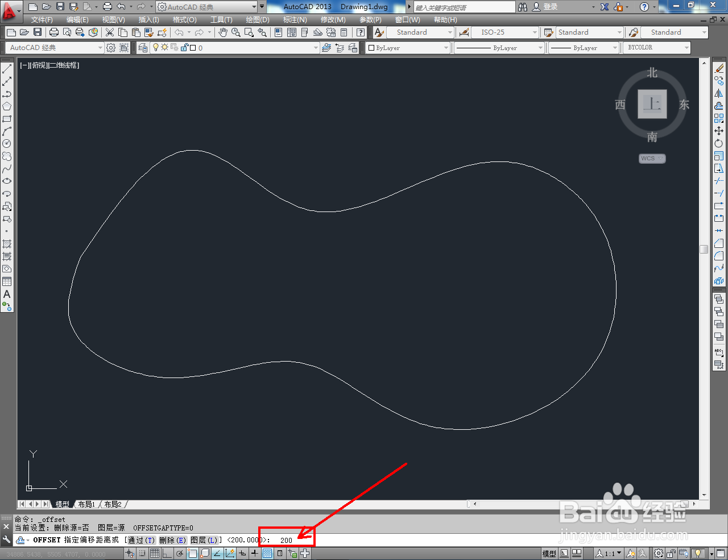Click the Text Style brush icon
The image size is (728, 560).
pyautogui.click(x=379, y=32)
